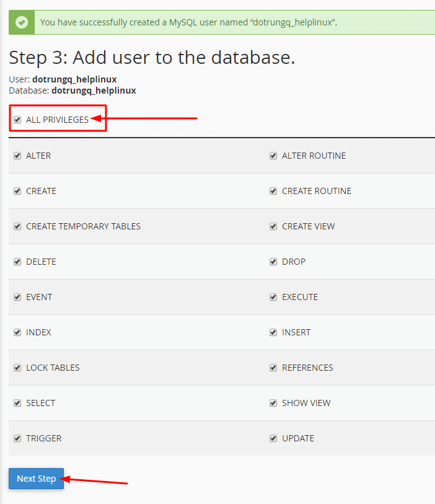
Task: Toggle the CREATE ROUTINE checkbox
Action: tap(273, 191)
